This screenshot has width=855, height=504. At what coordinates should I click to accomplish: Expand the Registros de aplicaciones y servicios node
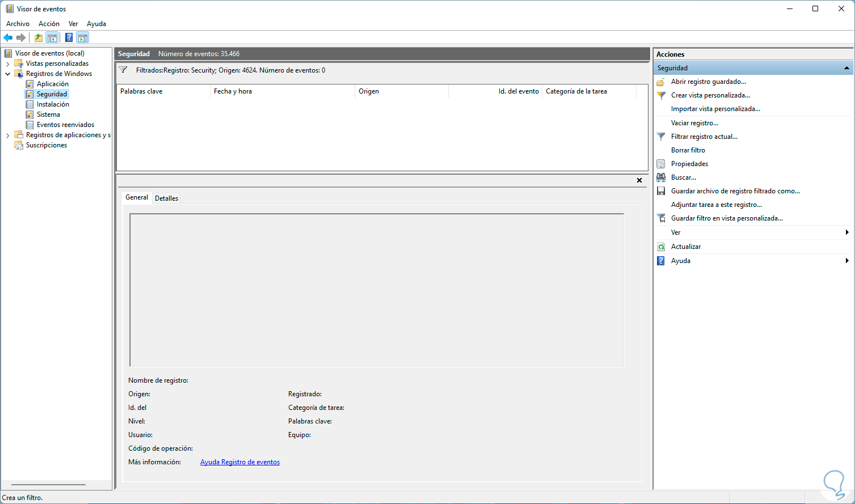pos(7,135)
